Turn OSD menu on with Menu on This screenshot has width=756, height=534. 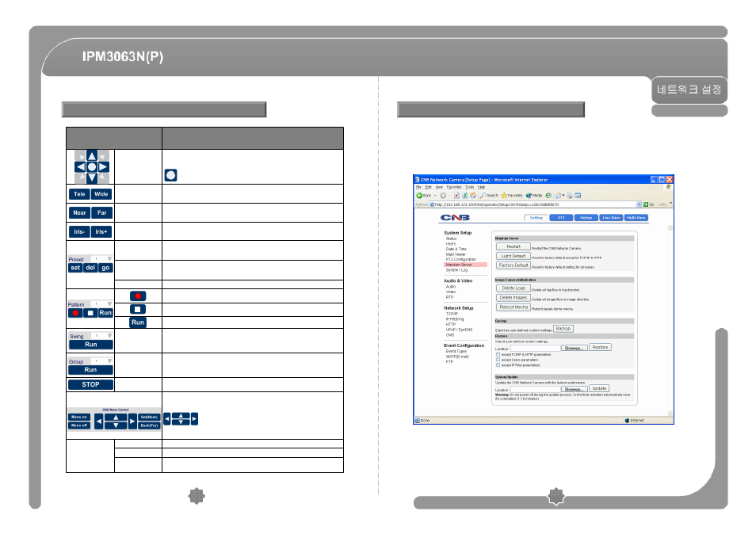79,417
